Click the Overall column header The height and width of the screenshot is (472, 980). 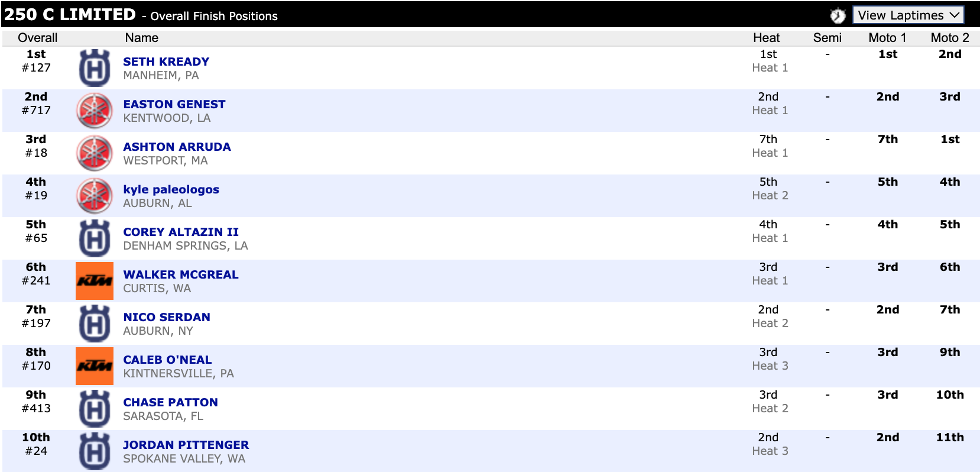[x=38, y=38]
